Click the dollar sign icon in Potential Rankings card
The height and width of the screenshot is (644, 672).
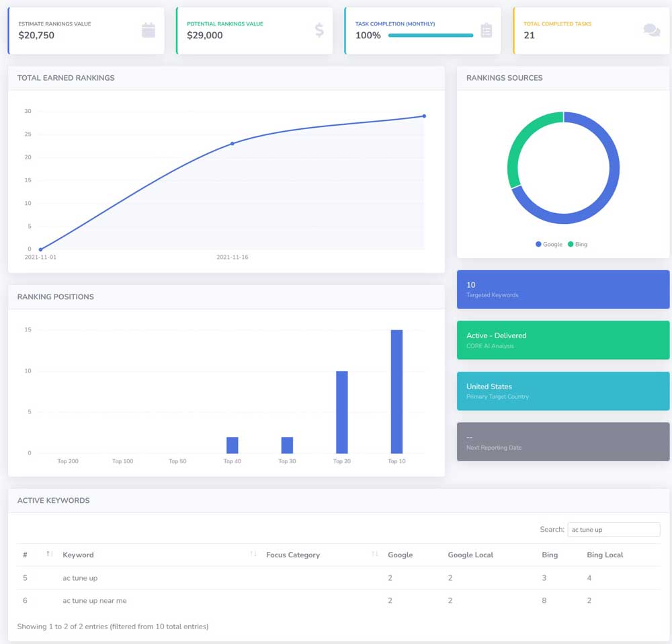coord(319,30)
